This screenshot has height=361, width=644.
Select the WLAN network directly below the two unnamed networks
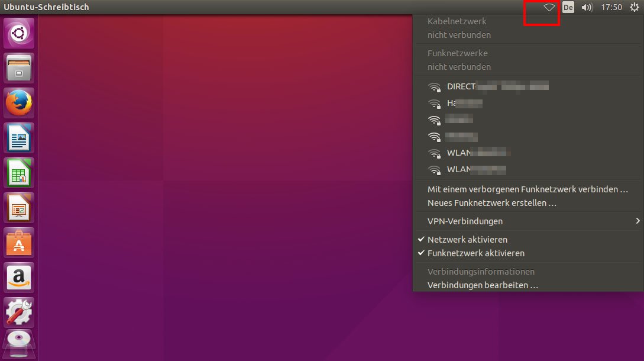tap(528, 153)
